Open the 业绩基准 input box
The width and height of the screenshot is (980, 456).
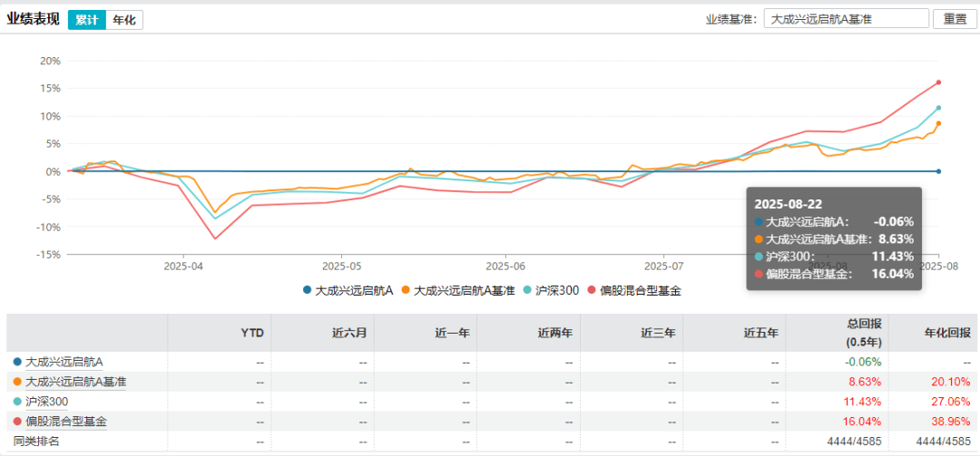click(x=846, y=19)
